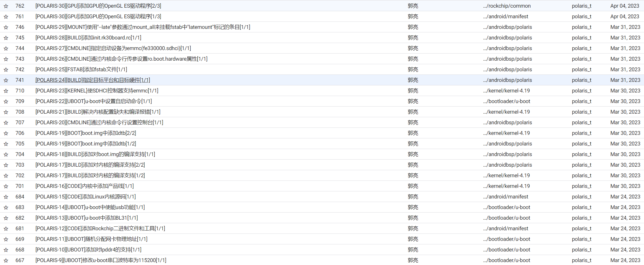Open POLARIS-30 GPU OpenGL ES change [1/3]
The image size is (644, 265).
coord(98,16)
